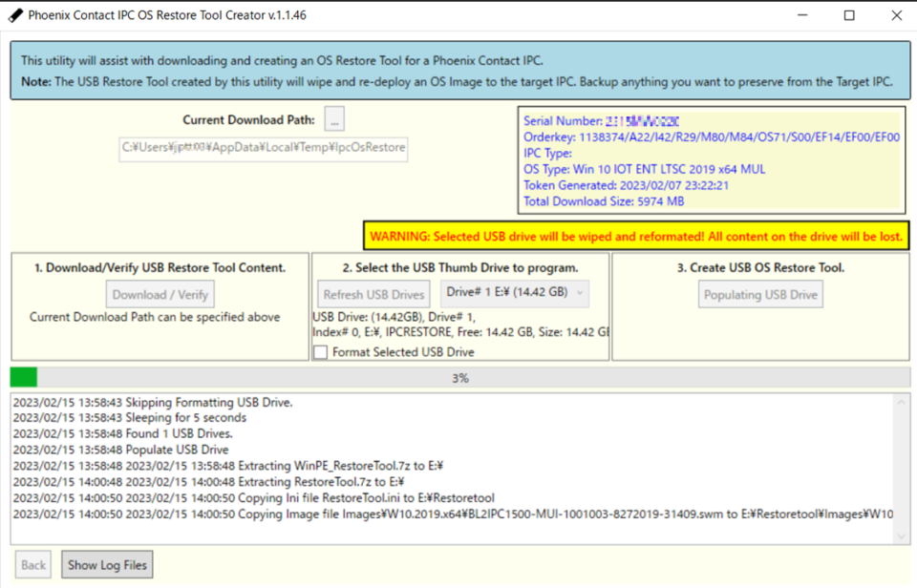Click heading '3. Create USB OS Restore Tool.'
Image resolution: width=917 pixels, height=588 pixels.
coord(761,267)
